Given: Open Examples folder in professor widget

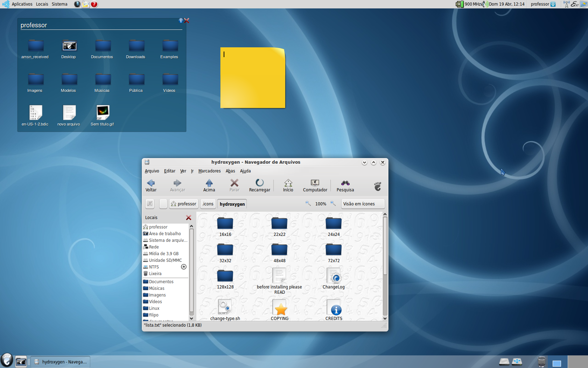Looking at the screenshot, I should point(169,49).
